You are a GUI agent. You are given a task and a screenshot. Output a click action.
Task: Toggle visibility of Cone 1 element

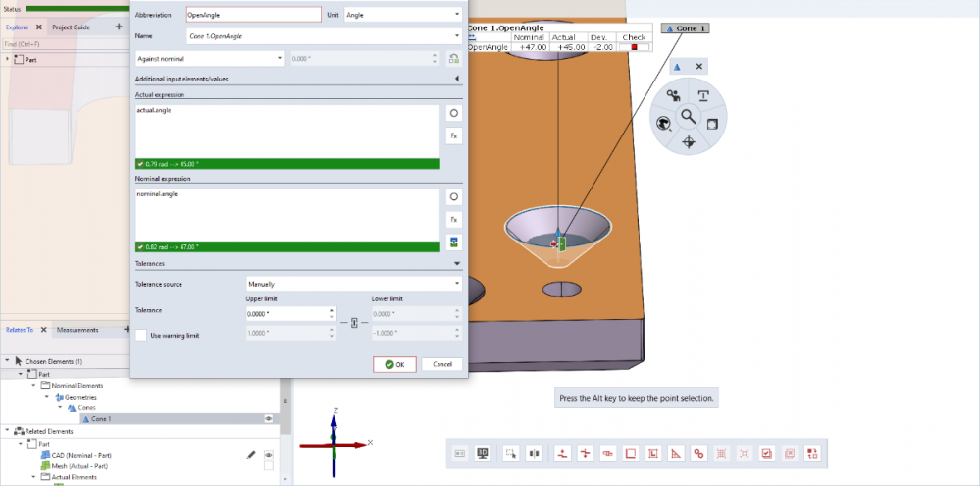point(268,419)
